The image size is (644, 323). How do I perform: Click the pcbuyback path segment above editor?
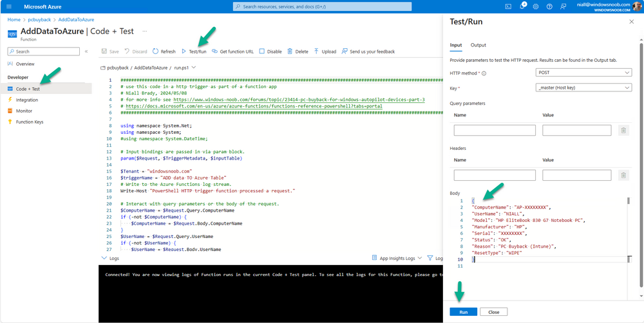point(117,68)
